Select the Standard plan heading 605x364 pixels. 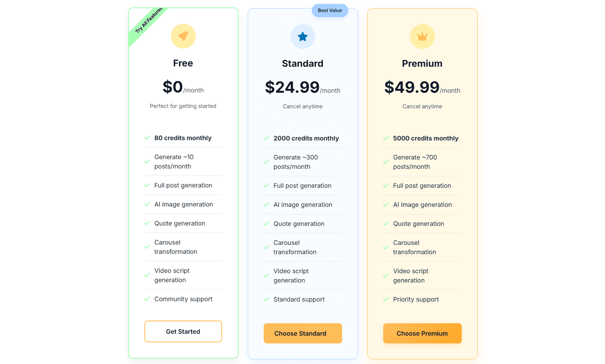coord(303,64)
